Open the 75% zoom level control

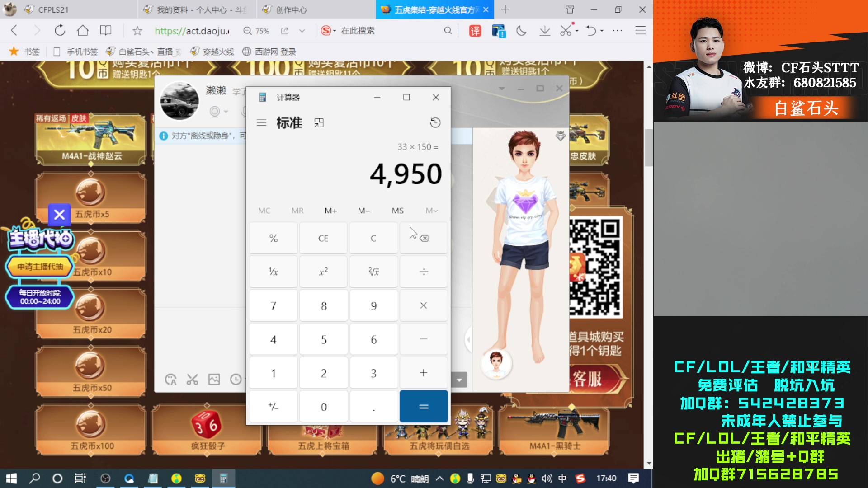click(256, 31)
